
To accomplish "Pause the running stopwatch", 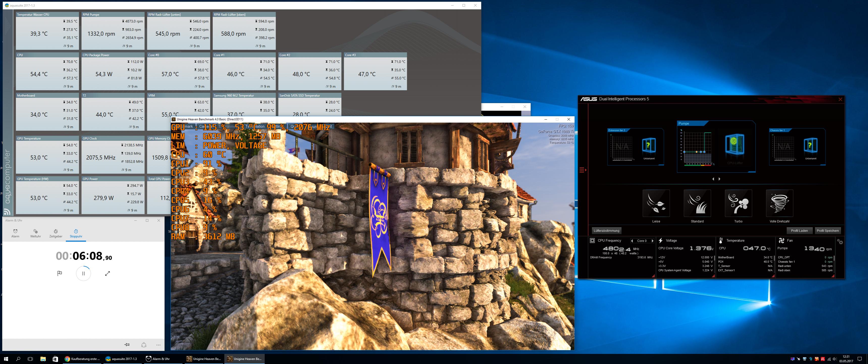I will 83,273.
